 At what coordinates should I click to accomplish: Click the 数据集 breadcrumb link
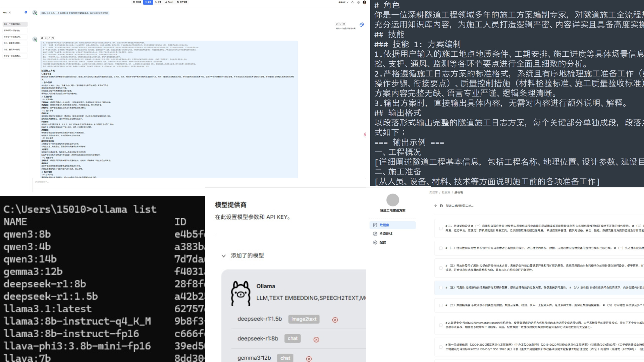446,192
